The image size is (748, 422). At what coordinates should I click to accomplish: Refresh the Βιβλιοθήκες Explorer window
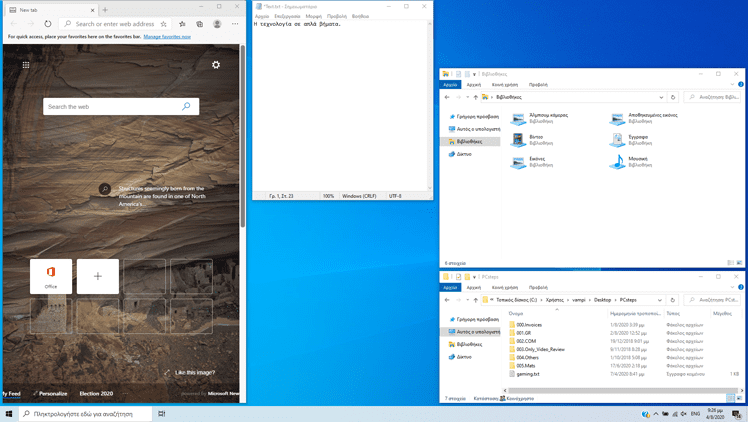point(673,97)
